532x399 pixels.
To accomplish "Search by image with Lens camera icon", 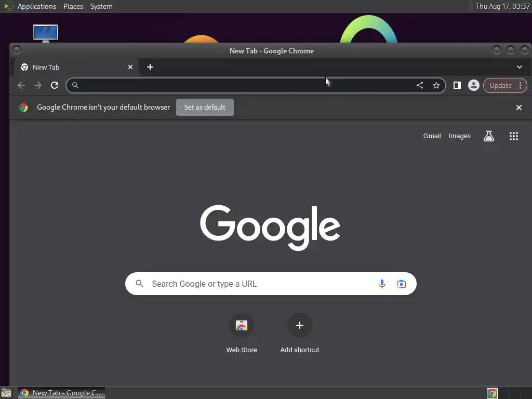I will click(401, 284).
